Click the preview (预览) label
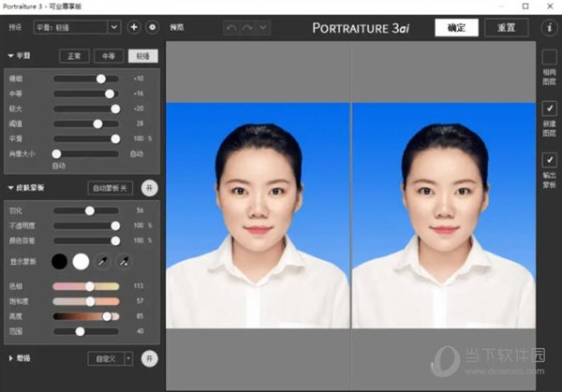562x392 pixels. [x=177, y=27]
